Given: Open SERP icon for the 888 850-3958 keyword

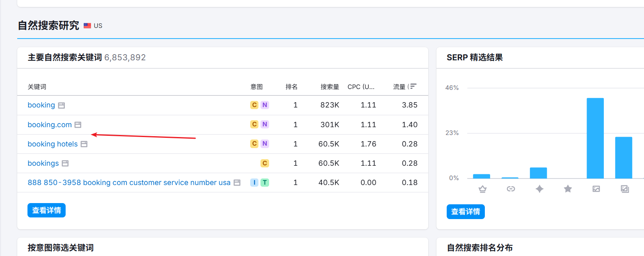Looking at the screenshot, I should pos(237,183).
